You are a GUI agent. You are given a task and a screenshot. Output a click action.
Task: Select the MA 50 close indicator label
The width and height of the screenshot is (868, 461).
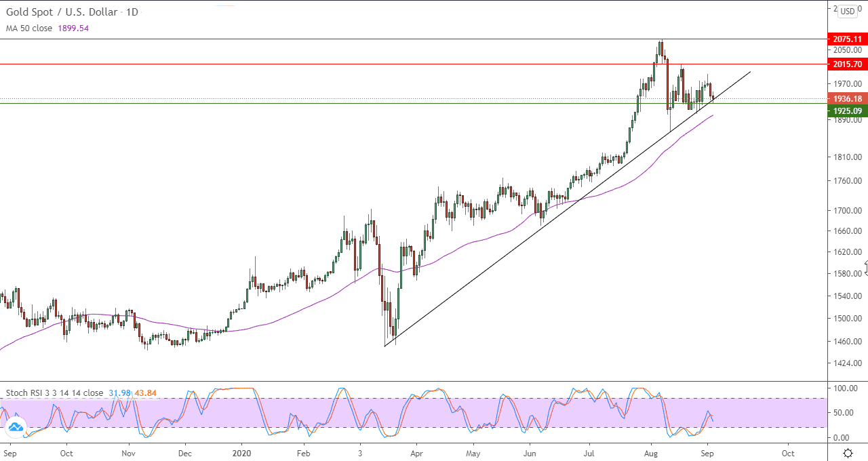coord(29,28)
